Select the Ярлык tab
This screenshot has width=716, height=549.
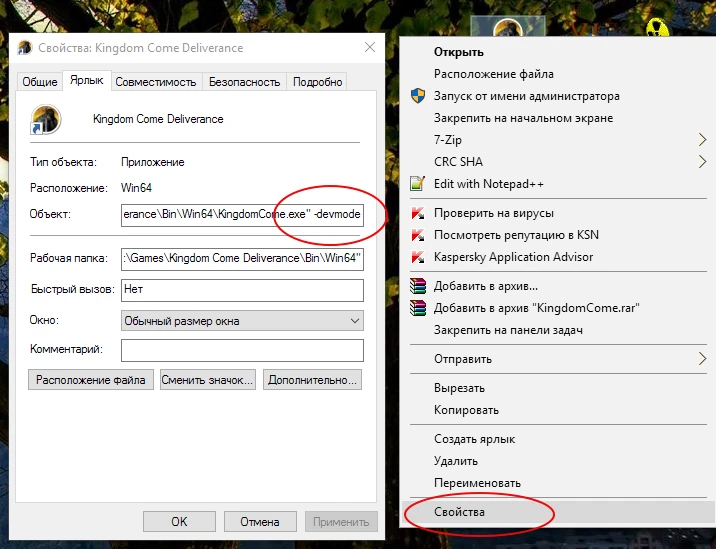(x=87, y=80)
